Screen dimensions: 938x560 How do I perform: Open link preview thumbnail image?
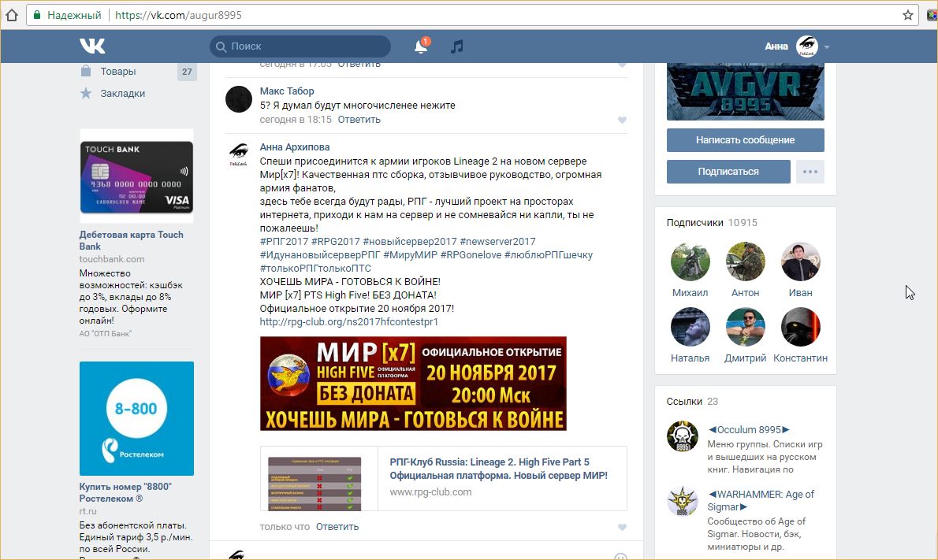coord(315,483)
